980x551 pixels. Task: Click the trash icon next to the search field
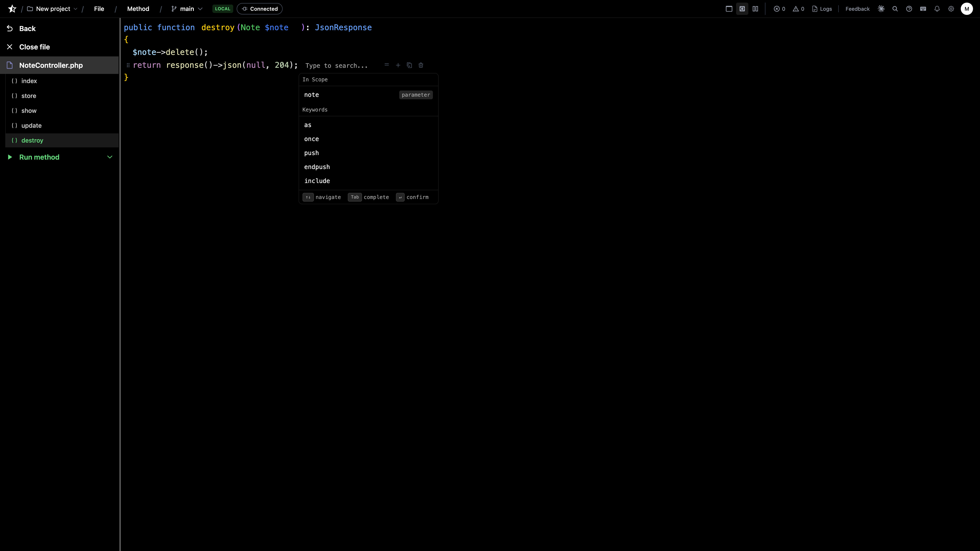pyautogui.click(x=421, y=65)
